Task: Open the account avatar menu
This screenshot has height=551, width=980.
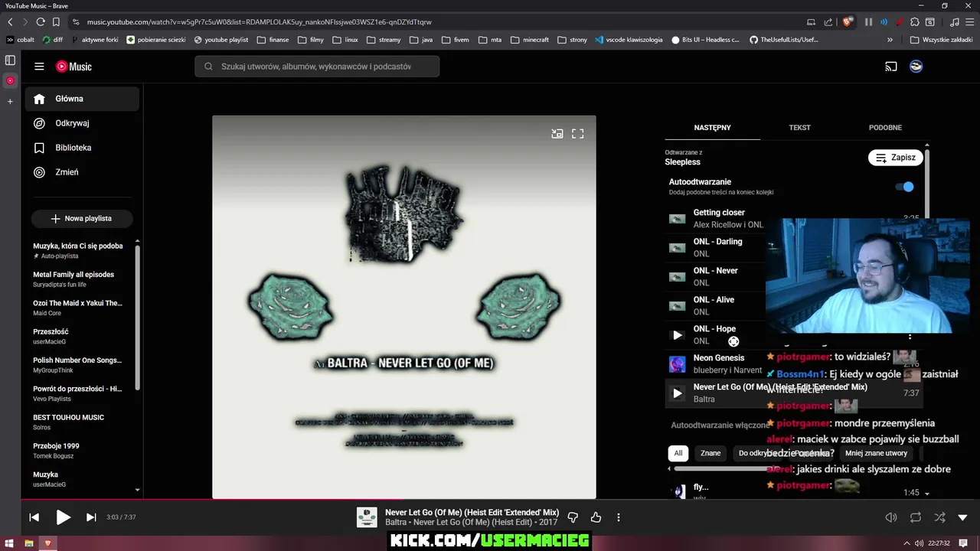Action: tap(916, 67)
